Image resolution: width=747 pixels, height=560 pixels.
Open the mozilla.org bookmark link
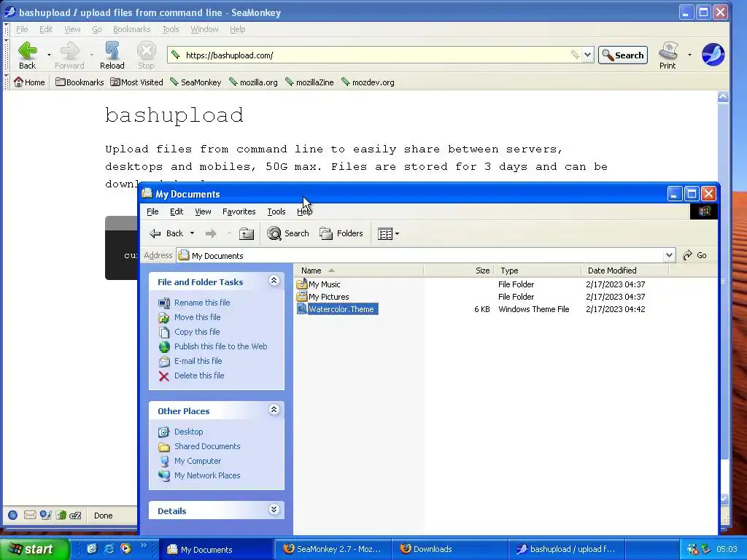click(253, 82)
